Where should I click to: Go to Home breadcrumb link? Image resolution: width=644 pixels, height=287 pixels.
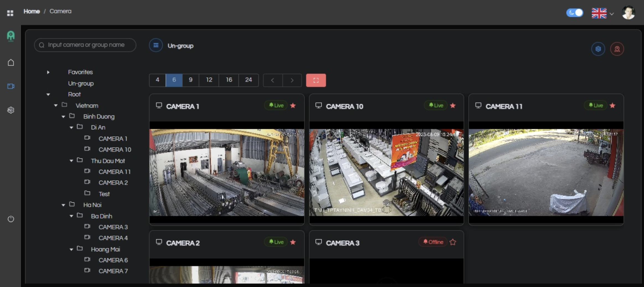pyautogui.click(x=32, y=11)
